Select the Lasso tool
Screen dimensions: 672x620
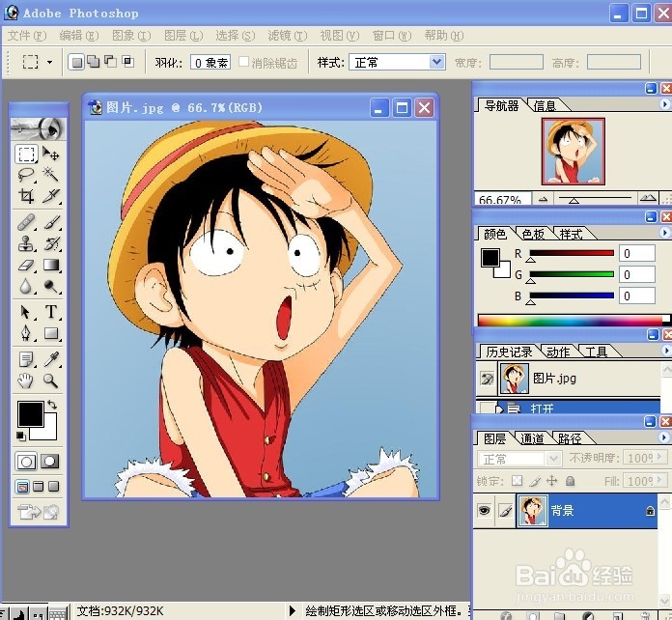pyautogui.click(x=26, y=174)
